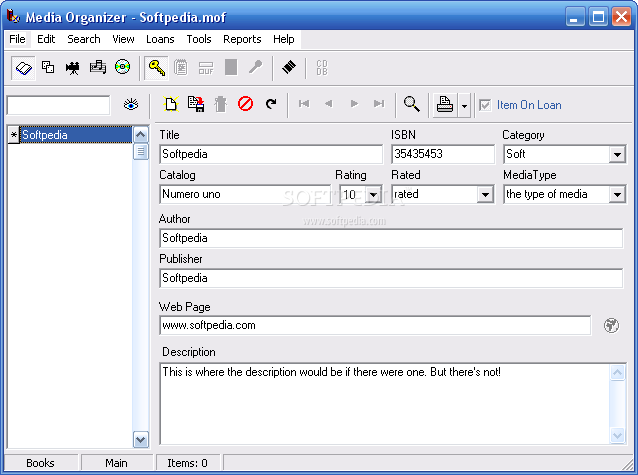Click the 'Items: 0' status text
The image size is (638, 475).
[187, 463]
